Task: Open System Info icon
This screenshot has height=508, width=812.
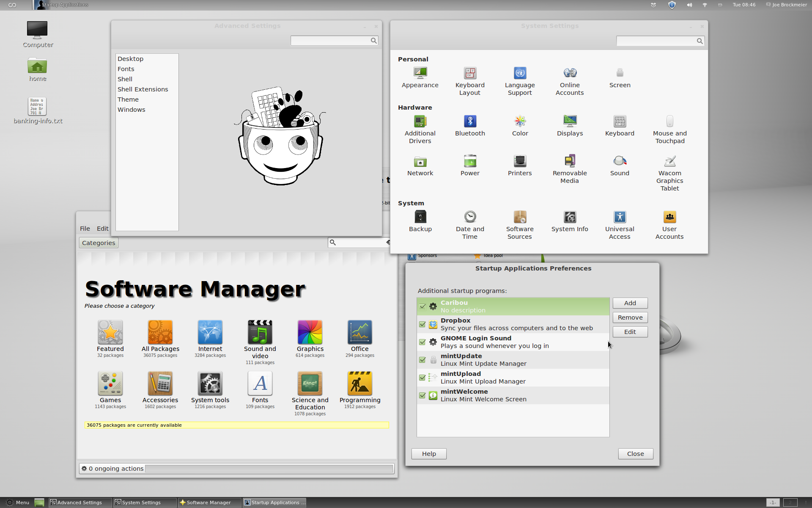Action: click(570, 217)
